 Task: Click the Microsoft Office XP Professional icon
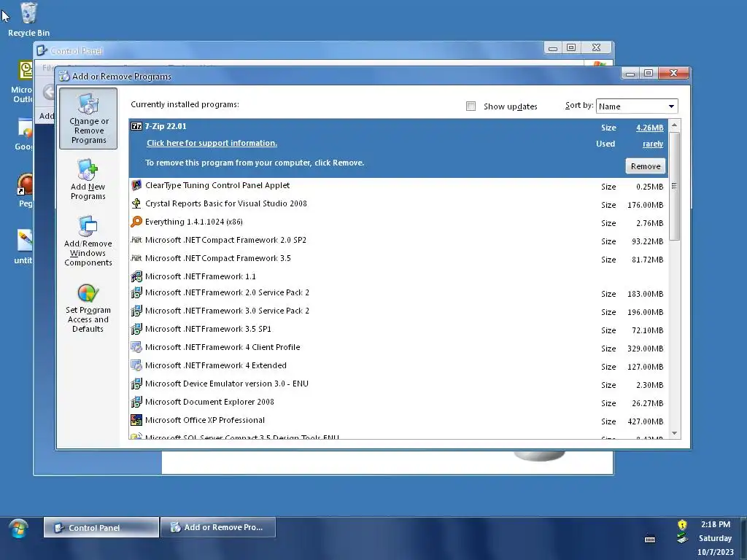point(136,420)
